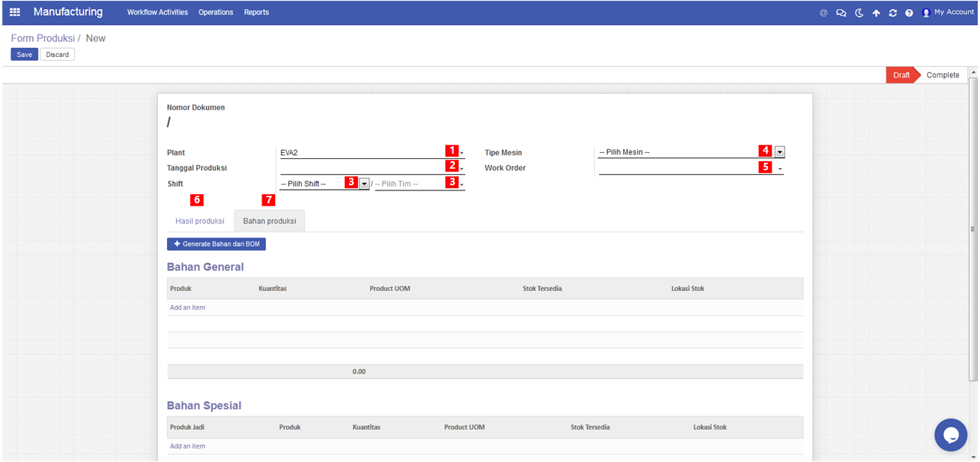Viewport: 980px width, 462px height.
Task: Open the apps grid menu
Action: tap(15, 13)
